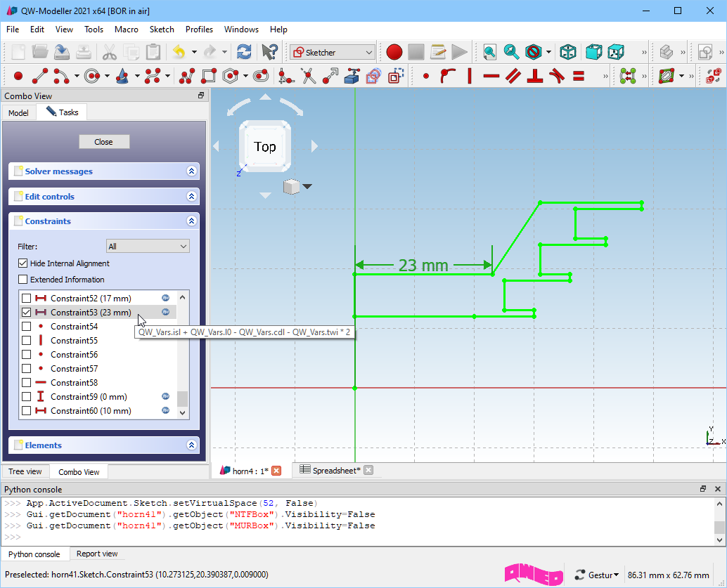Close the horn4 : 1* document tab
Viewport: 727px width, 588px height.
pos(276,471)
